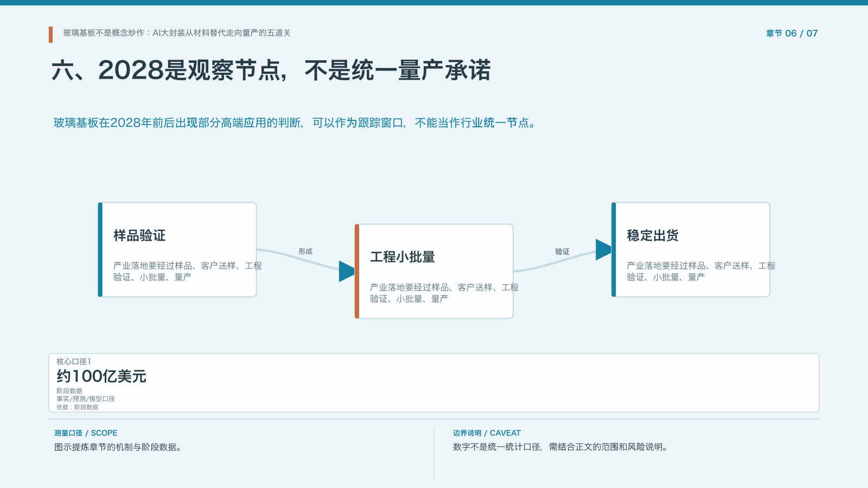Viewport: 868px width, 488px height.
Task: Select the figure '约100亿美元'
Action: [101, 376]
